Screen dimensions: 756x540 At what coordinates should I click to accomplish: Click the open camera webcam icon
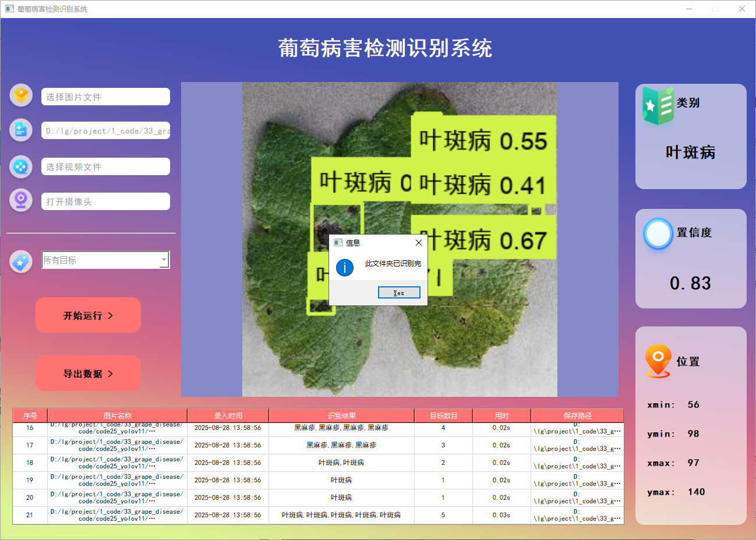(x=22, y=200)
